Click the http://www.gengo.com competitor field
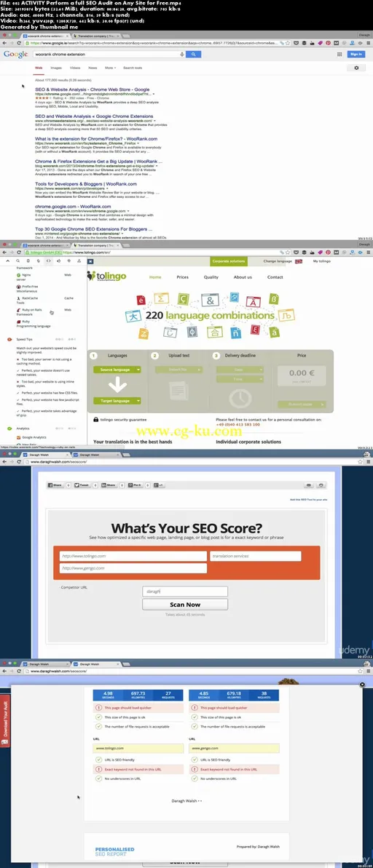 (x=133, y=568)
